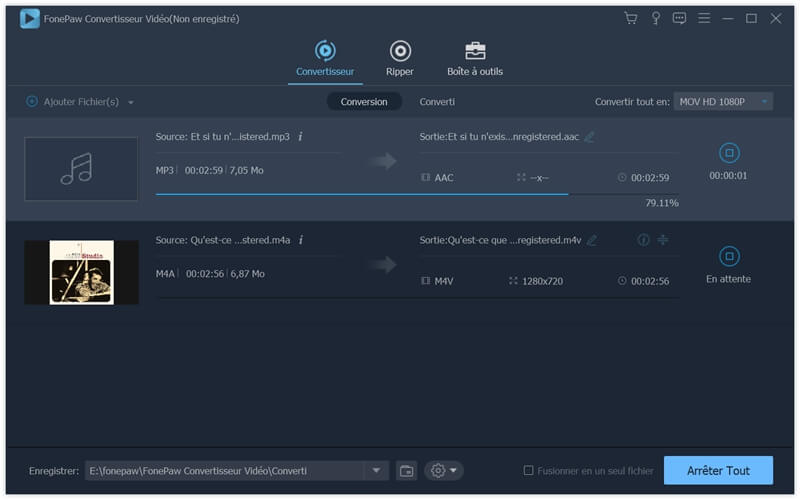This screenshot has height=500, width=800.
Task: Stop the waiting m4a file conversion
Action: tap(729, 256)
